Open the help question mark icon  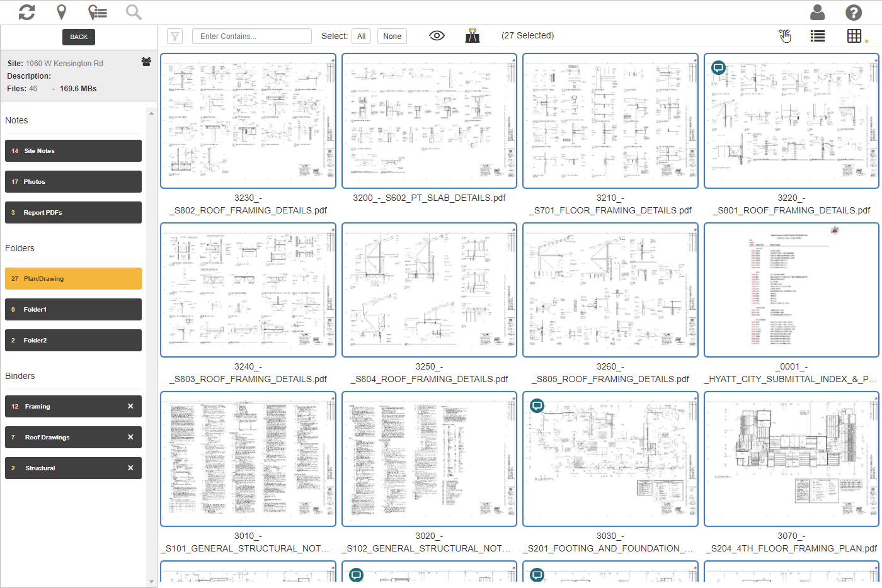853,12
